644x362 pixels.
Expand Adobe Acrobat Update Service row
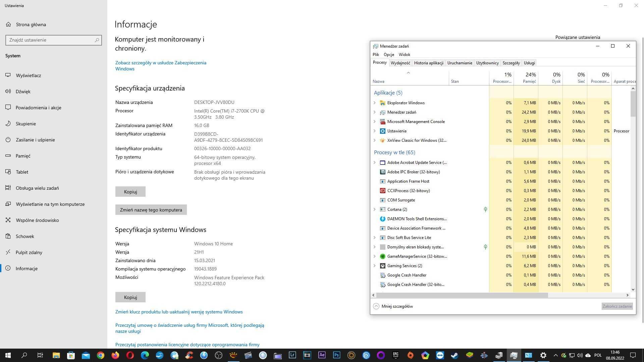pyautogui.click(x=375, y=163)
